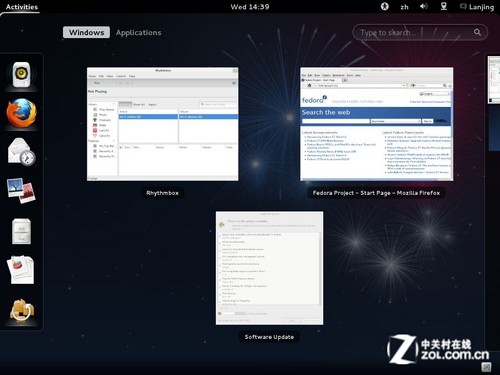The height and width of the screenshot is (375, 500).
Task: Select the Software Update window thumbnail
Action: pos(269,268)
